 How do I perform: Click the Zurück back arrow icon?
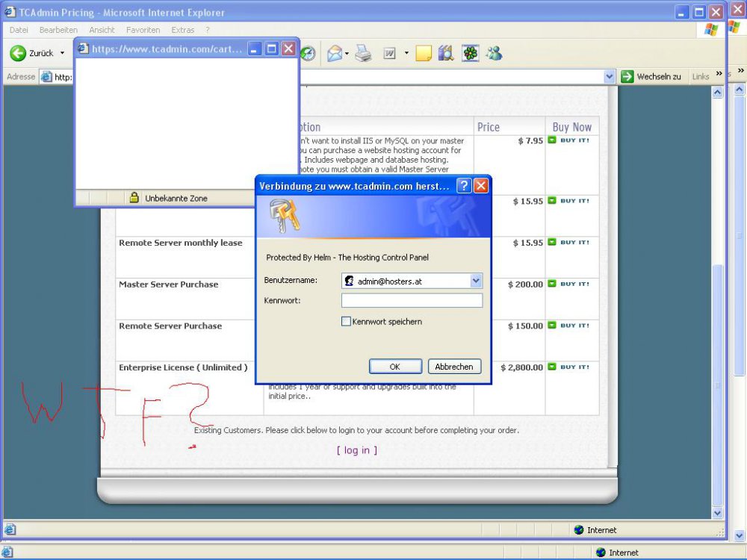click(18, 53)
